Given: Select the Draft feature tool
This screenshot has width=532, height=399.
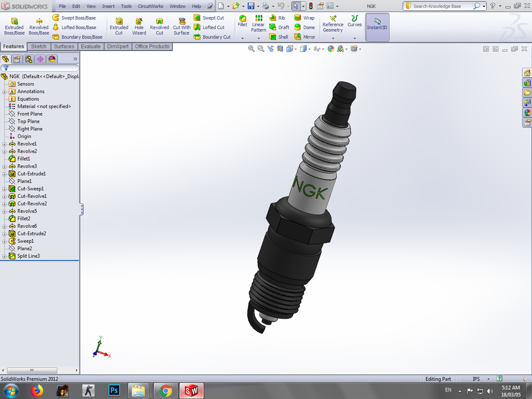Looking at the screenshot, I should (279, 27).
